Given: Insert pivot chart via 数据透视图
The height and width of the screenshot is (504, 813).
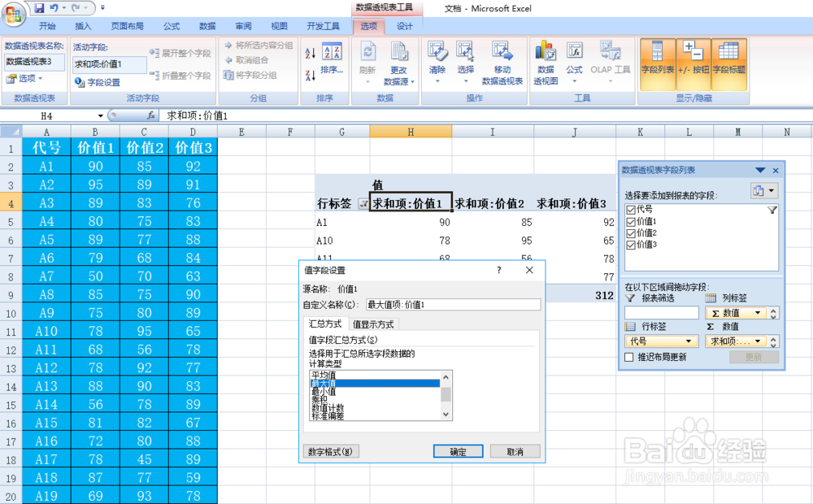Looking at the screenshot, I should tap(546, 63).
